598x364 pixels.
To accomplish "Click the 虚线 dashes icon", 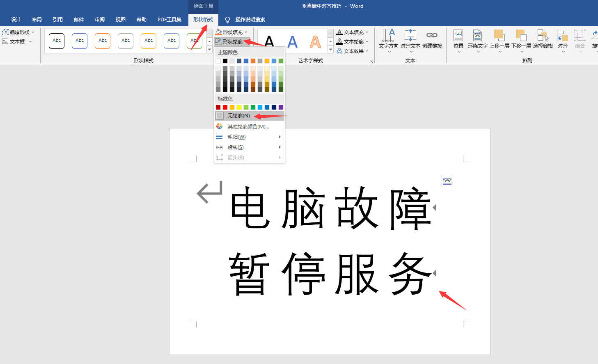I will point(220,147).
